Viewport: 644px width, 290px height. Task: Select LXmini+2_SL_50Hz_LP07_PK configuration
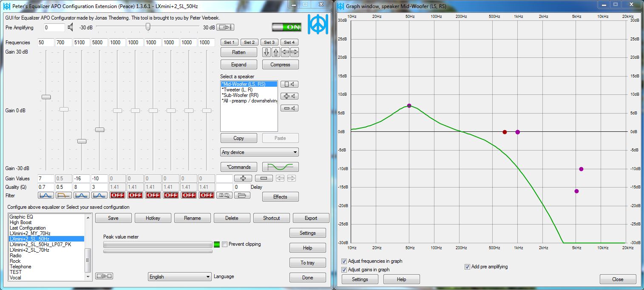click(x=47, y=245)
